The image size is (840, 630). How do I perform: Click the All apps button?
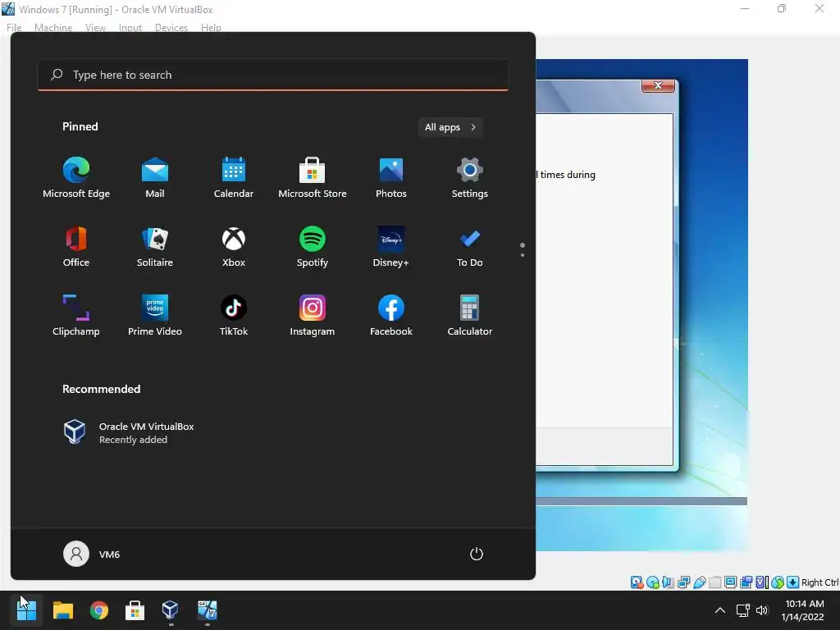[450, 127]
